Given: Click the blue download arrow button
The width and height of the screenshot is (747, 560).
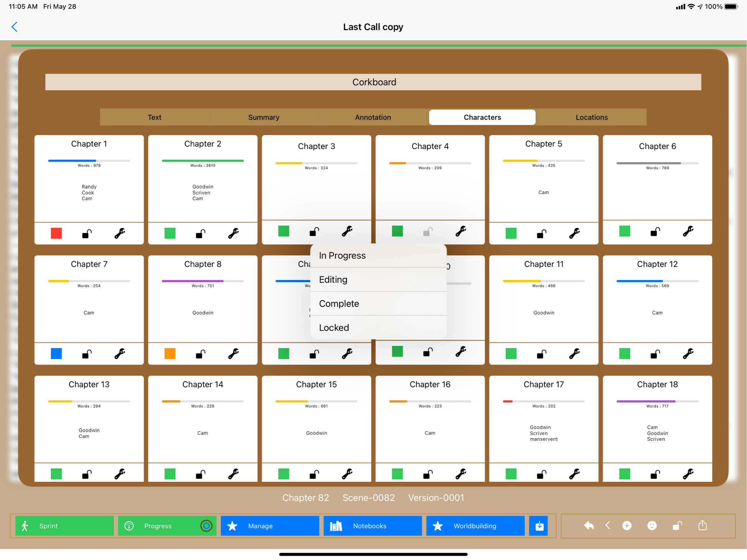Looking at the screenshot, I should (x=539, y=526).
